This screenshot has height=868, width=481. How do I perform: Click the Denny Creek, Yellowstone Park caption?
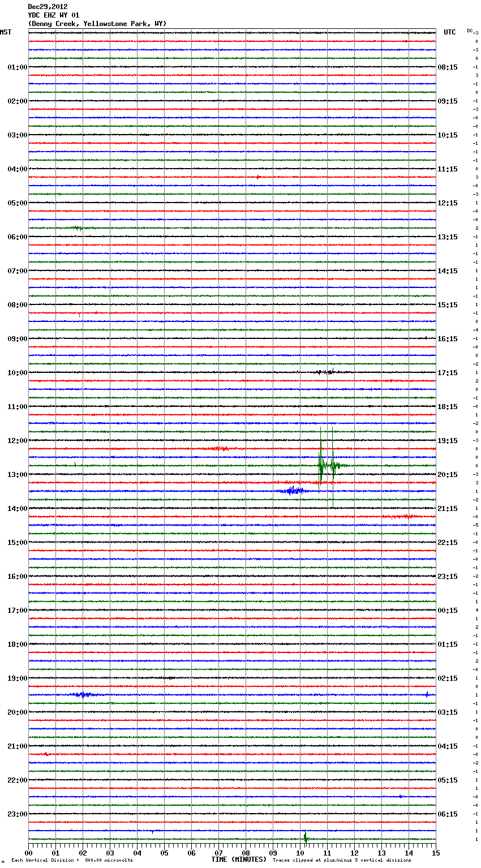coord(97,24)
